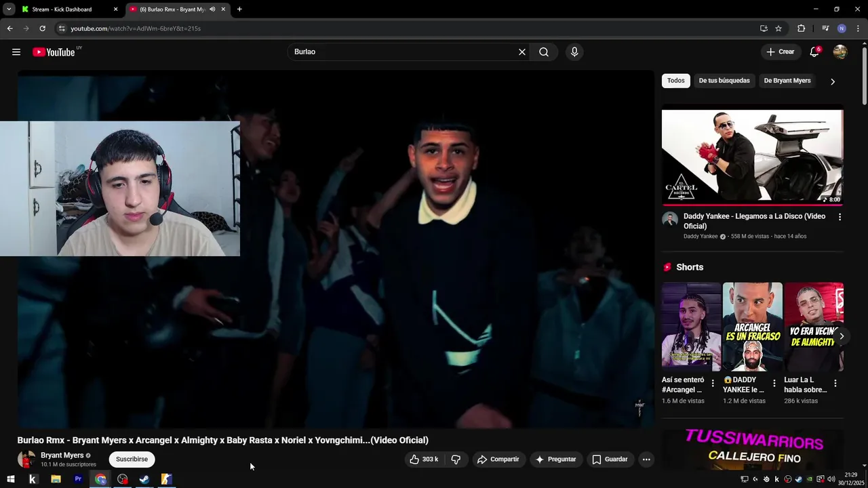This screenshot has width=868, height=488.
Task: Like the video (303 k thumbs up)
Action: coord(425,460)
